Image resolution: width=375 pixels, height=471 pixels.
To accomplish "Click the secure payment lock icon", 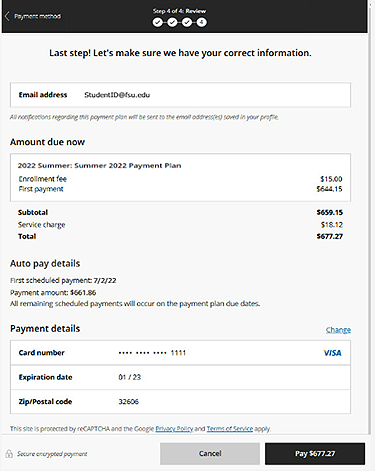I will pos(9,453).
